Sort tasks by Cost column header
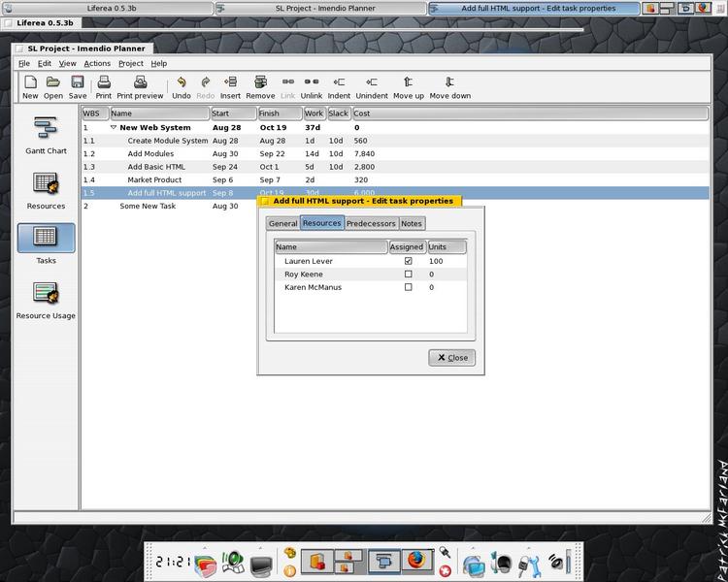728x582 pixels. (x=530, y=113)
